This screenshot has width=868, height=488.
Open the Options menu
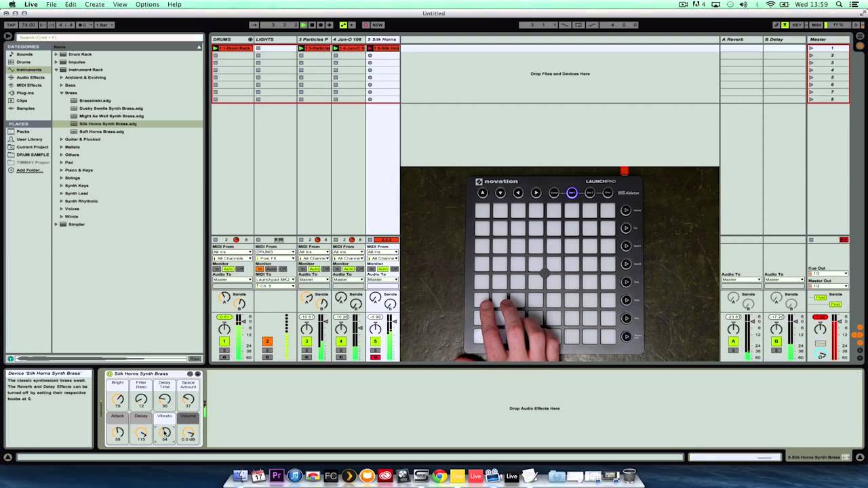point(147,5)
